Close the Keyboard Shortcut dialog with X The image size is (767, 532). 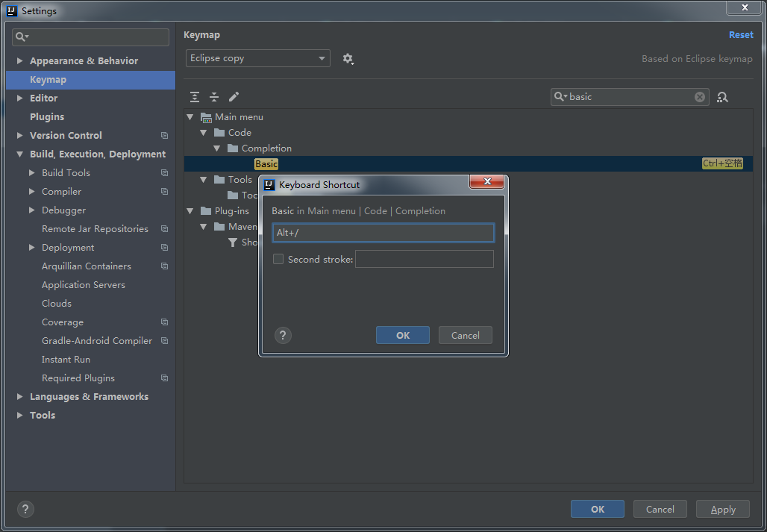pyautogui.click(x=486, y=182)
